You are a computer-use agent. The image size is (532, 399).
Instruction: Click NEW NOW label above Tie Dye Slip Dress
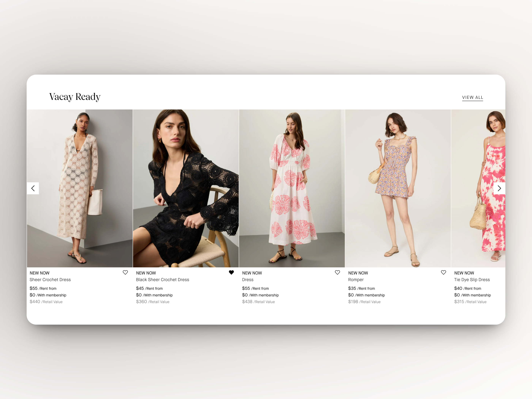pos(464,273)
